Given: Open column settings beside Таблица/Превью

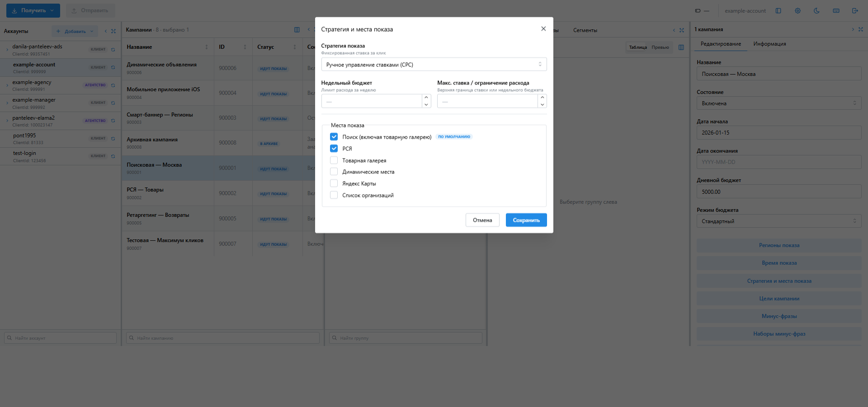Looking at the screenshot, I should point(681,47).
